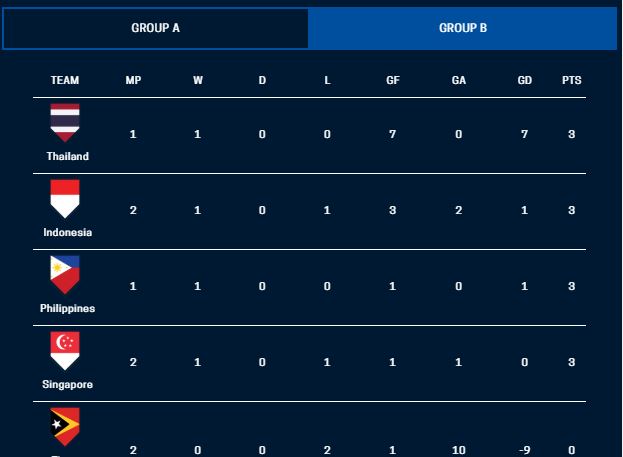
Task: Click the Timor-Leste flag icon
Action: 65,427
